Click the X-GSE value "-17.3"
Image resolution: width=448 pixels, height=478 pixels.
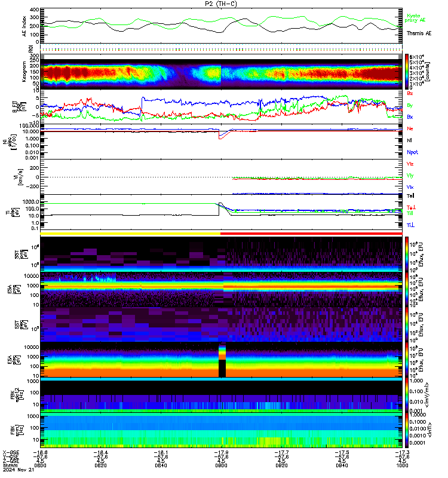point(402,452)
